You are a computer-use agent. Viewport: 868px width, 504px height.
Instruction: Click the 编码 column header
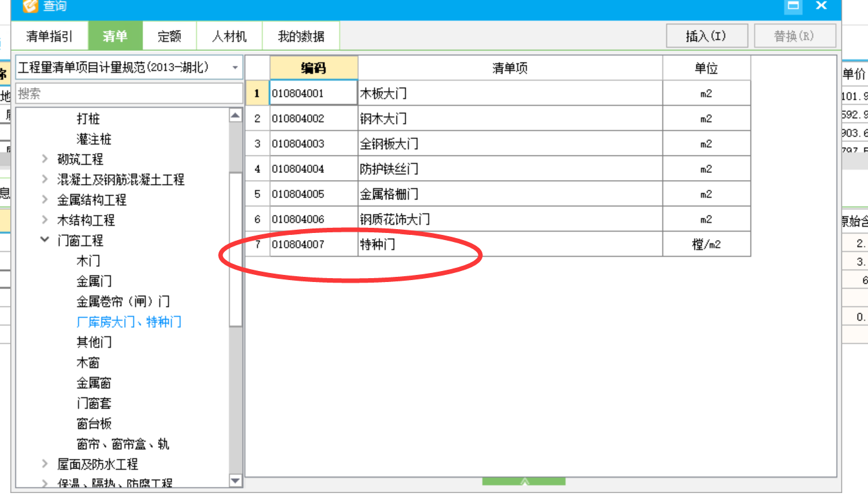coord(313,68)
